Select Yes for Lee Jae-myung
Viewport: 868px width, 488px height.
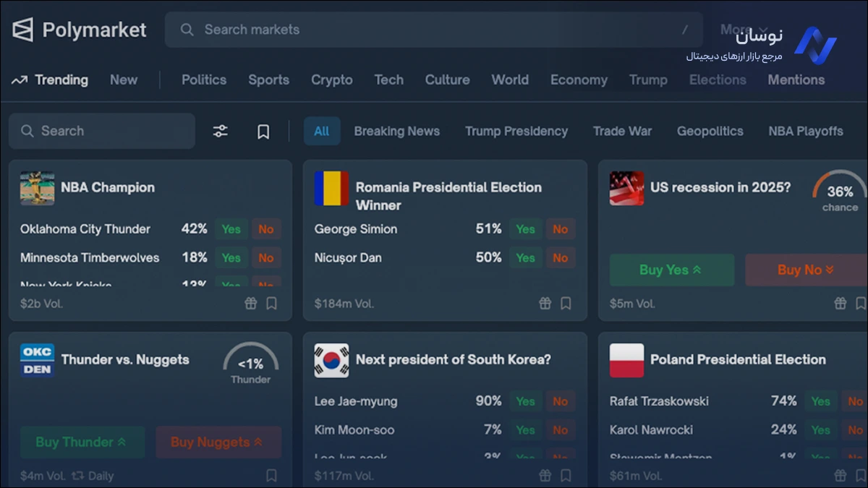tap(526, 401)
